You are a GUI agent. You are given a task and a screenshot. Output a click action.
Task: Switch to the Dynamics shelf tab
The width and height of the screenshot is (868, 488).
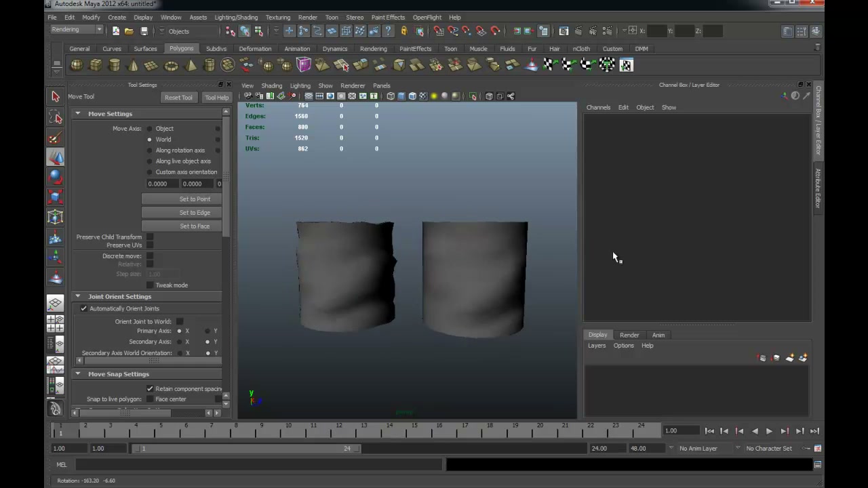[x=335, y=49]
